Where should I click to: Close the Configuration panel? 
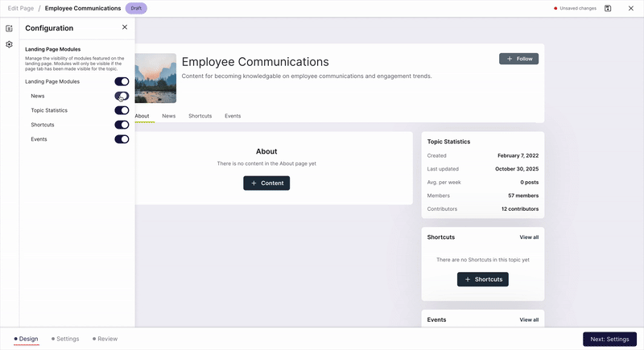coord(125,27)
